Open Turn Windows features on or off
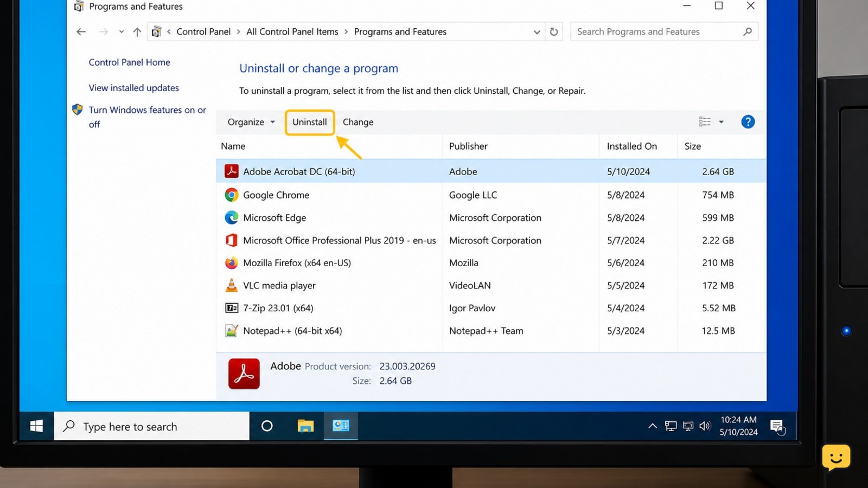 coord(147,117)
